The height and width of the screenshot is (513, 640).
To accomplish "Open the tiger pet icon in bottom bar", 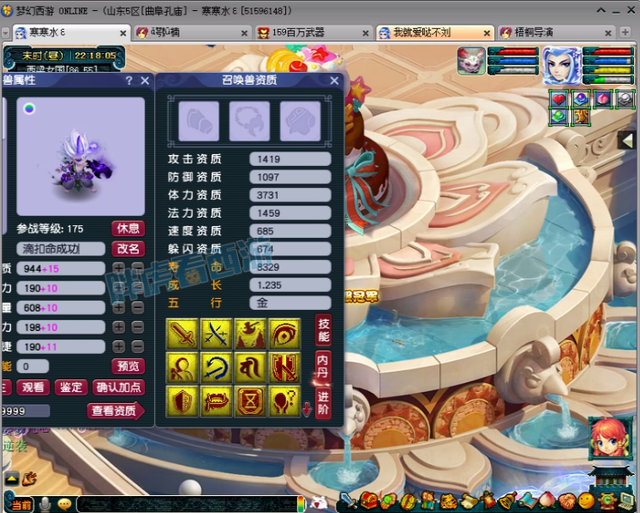I will click(x=448, y=502).
